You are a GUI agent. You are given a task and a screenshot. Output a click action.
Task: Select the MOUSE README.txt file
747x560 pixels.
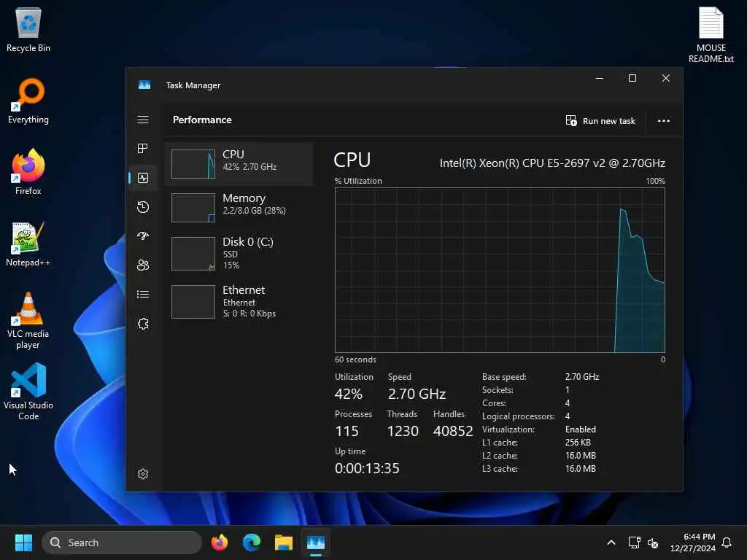point(711,35)
